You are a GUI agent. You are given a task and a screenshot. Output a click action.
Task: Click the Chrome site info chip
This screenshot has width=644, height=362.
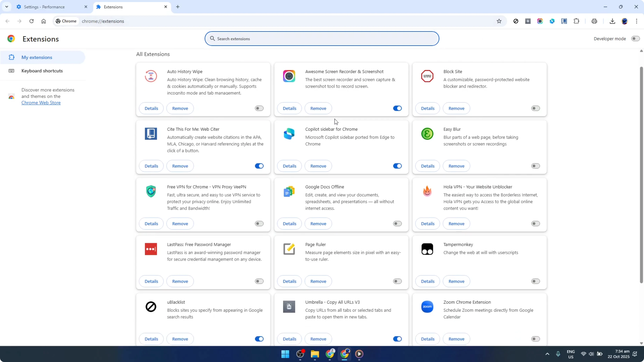[66, 21]
